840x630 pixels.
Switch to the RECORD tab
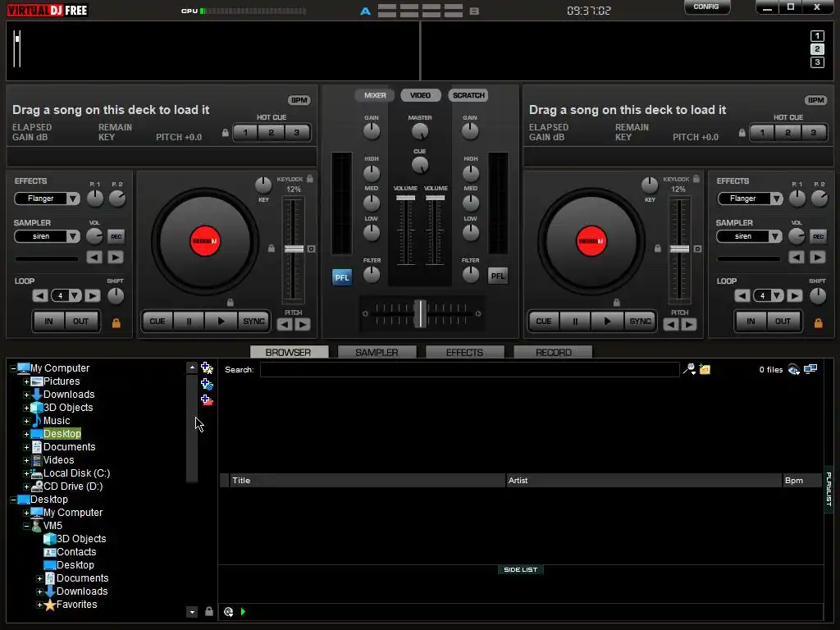[x=554, y=352]
